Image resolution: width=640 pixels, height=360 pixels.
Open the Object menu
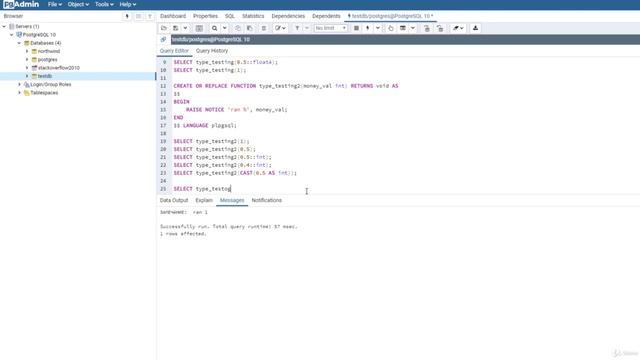coord(78,4)
